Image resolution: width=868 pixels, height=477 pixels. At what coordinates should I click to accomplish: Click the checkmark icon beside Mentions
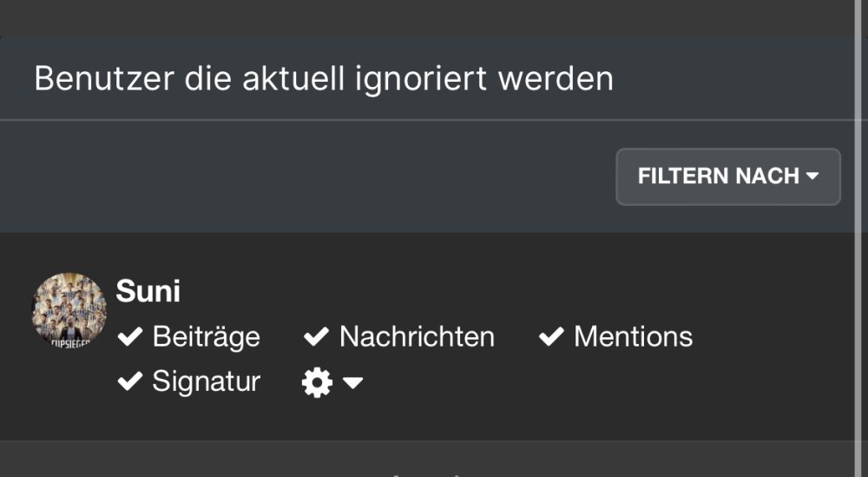551,337
